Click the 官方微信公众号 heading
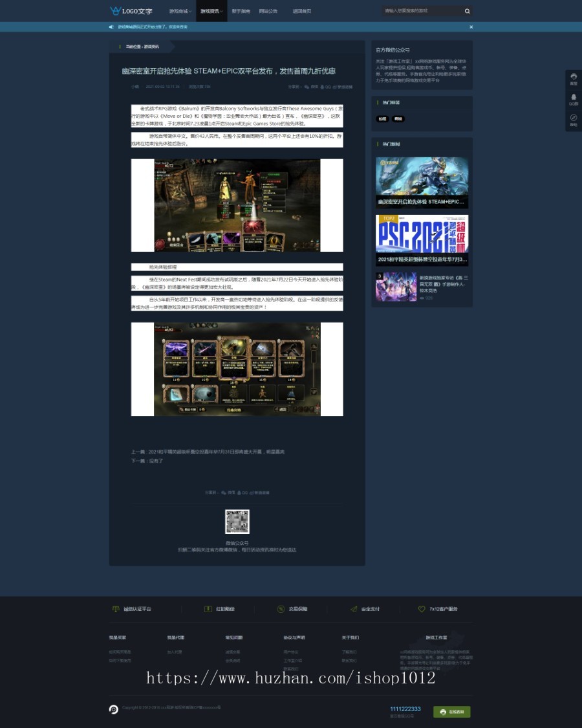 click(x=393, y=50)
